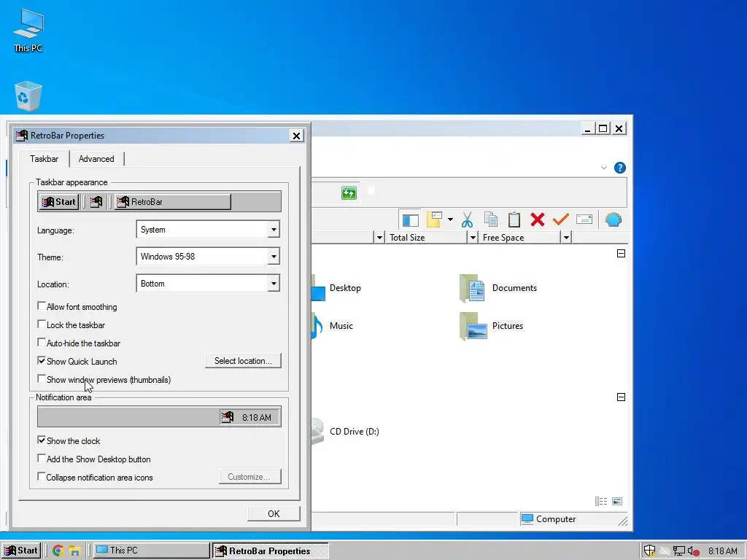Open the Pictures folder icon
The image size is (747, 560).
[x=473, y=326]
